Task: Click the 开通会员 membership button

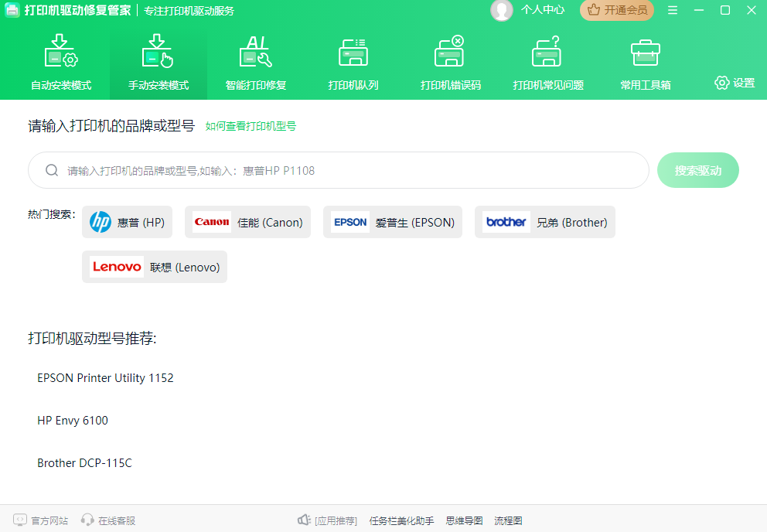Action: pos(616,11)
